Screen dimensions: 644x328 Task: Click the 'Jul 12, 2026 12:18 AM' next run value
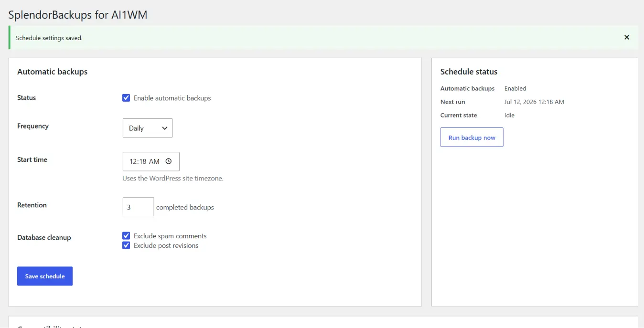pyautogui.click(x=534, y=102)
